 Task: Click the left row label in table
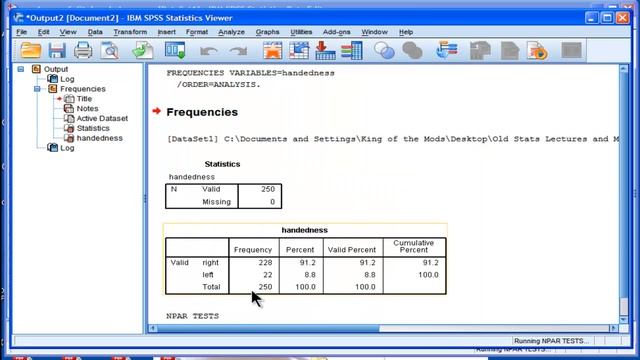click(208, 275)
